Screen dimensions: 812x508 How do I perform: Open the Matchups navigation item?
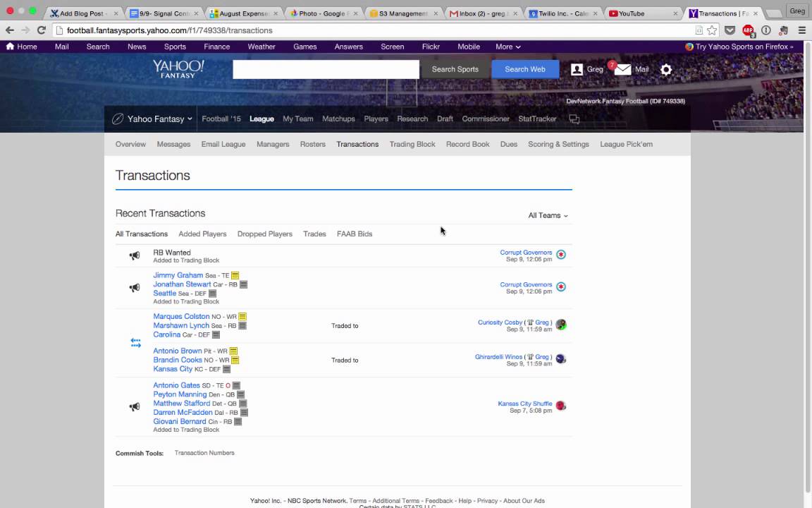338,119
